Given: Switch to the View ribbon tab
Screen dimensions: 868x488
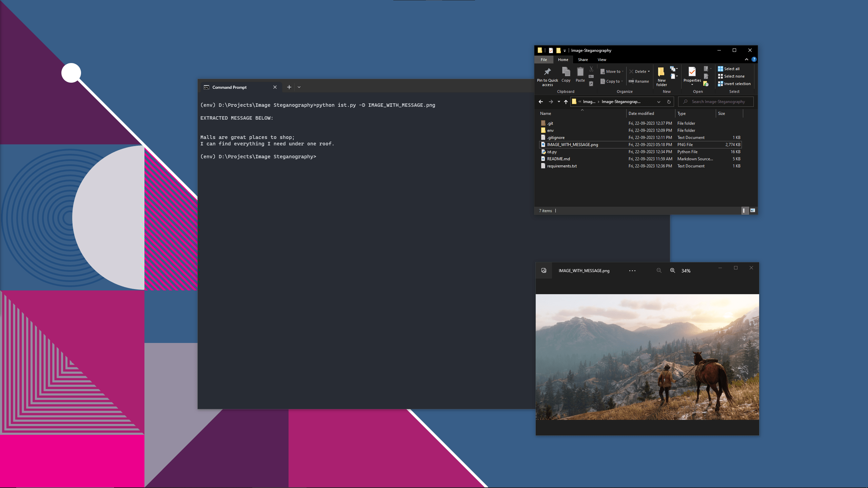Looking at the screenshot, I should pyautogui.click(x=602, y=60).
